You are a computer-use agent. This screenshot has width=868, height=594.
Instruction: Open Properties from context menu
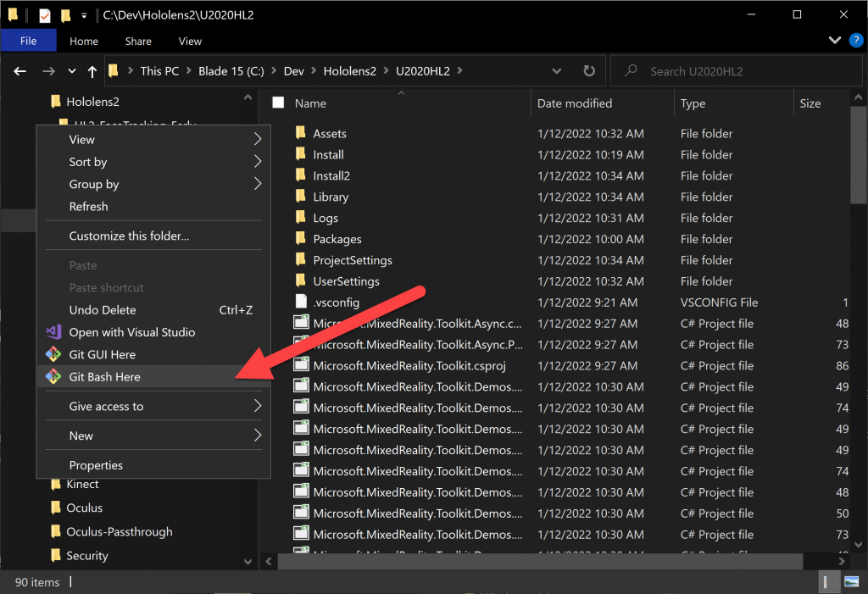[x=153, y=465]
